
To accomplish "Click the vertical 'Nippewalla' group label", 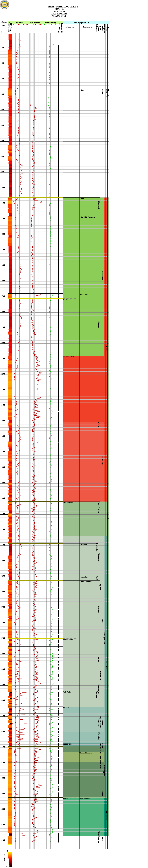I will [99, 206].
